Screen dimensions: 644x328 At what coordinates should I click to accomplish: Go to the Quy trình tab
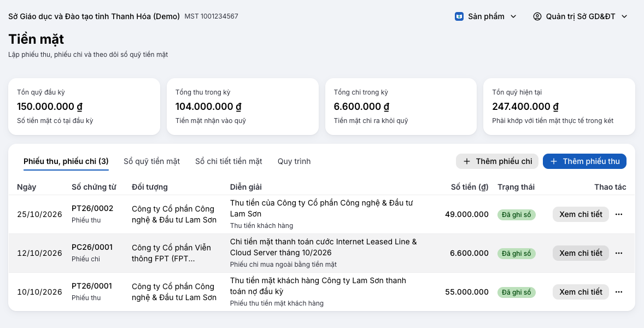294,161
